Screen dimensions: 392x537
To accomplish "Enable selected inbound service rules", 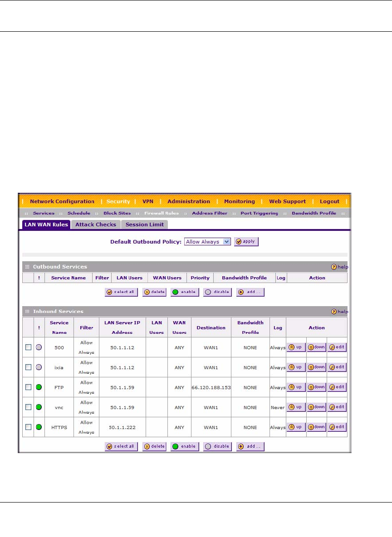I will (185, 447).
